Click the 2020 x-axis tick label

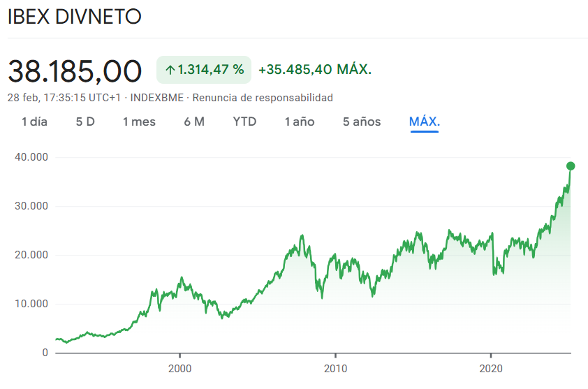pos(491,368)
